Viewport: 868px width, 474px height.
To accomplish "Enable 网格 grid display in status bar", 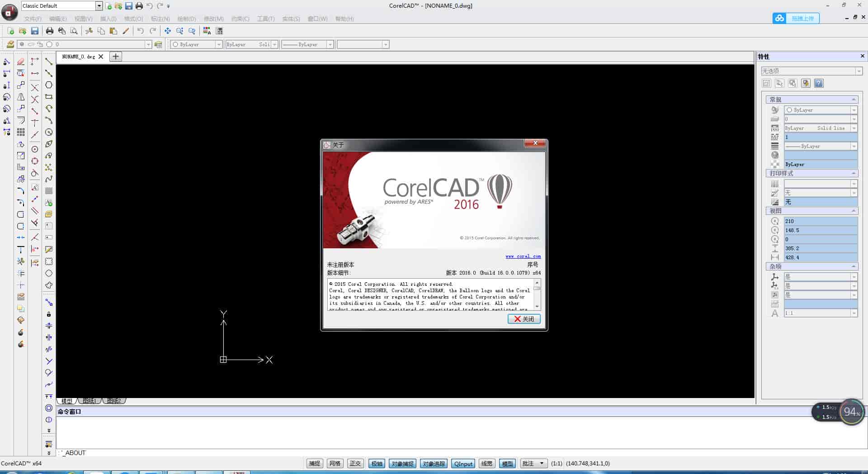I will tap(335, 463).
